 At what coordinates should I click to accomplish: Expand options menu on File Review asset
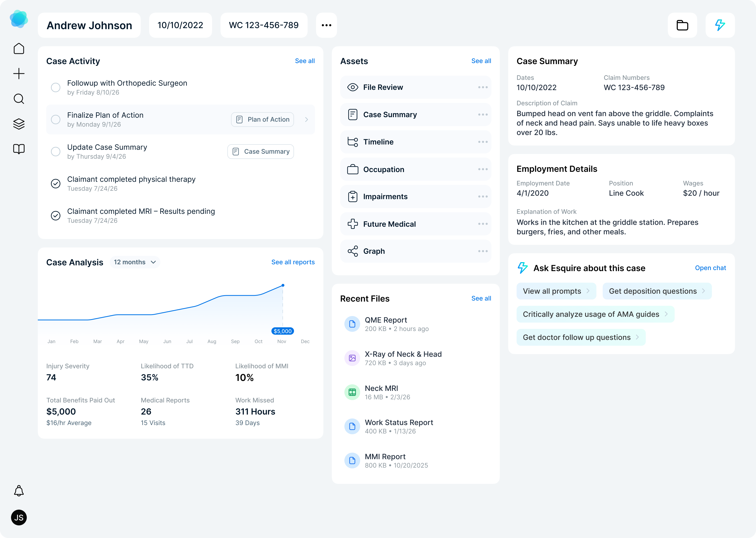(483, 87)
